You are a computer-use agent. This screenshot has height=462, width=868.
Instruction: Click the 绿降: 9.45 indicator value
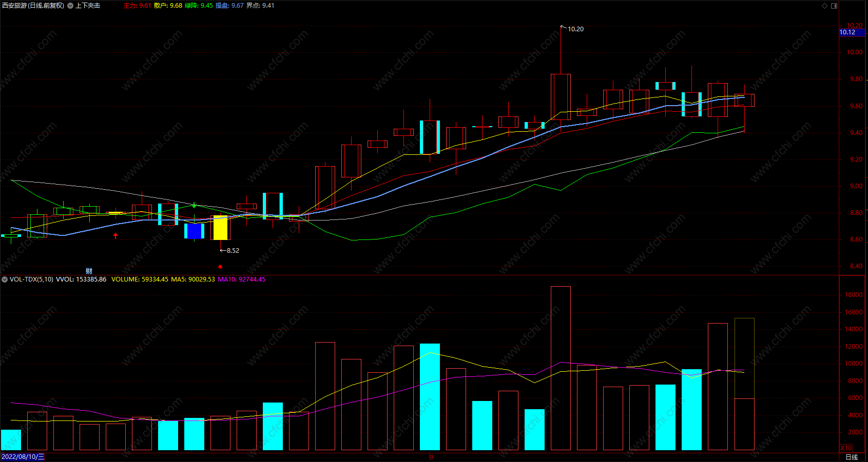click(199, 6)
